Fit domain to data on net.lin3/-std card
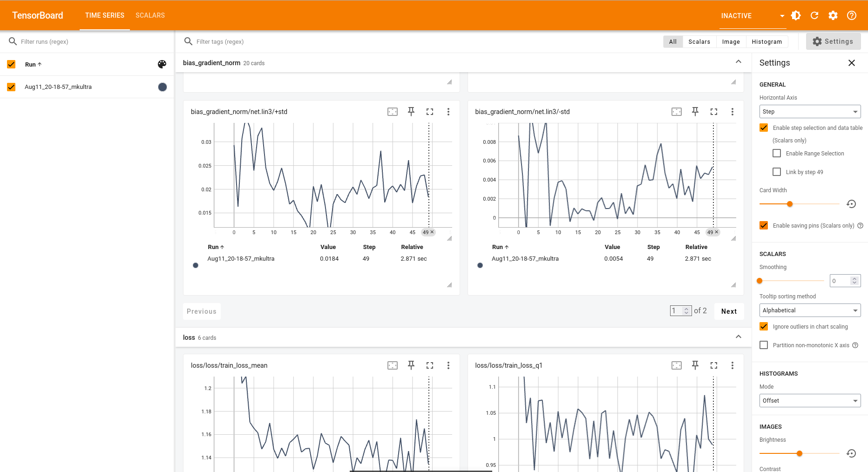868x472 pixels. click(x=677, y=112)
